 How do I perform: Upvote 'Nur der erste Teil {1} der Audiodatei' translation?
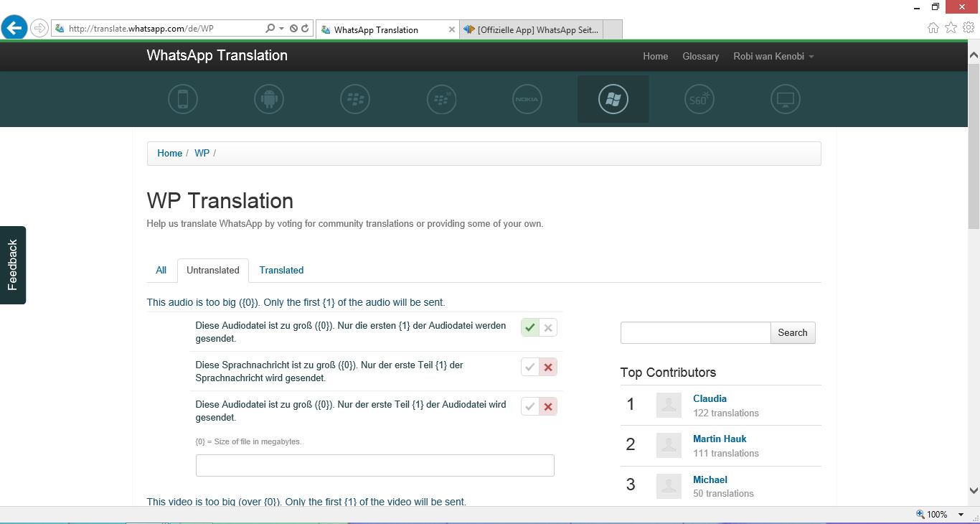tap(530, 406)
